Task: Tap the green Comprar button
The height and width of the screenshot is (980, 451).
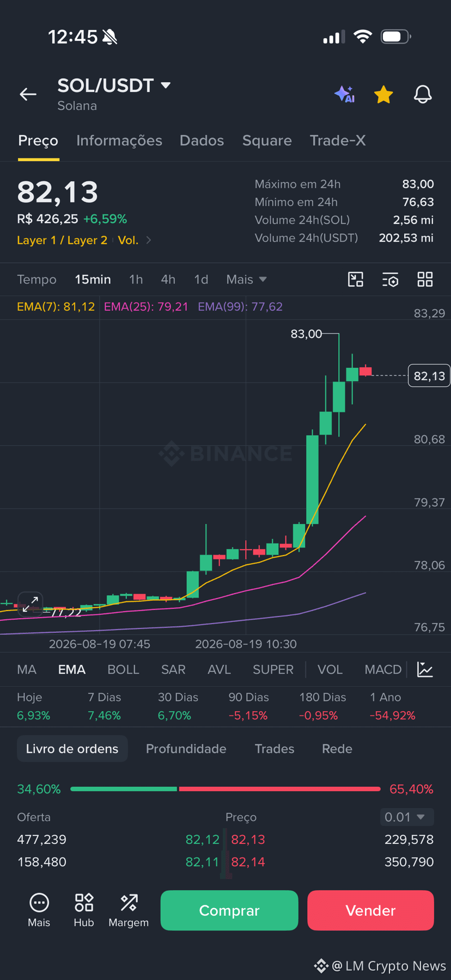Action: pyautogui.click(x=229, y=910)
